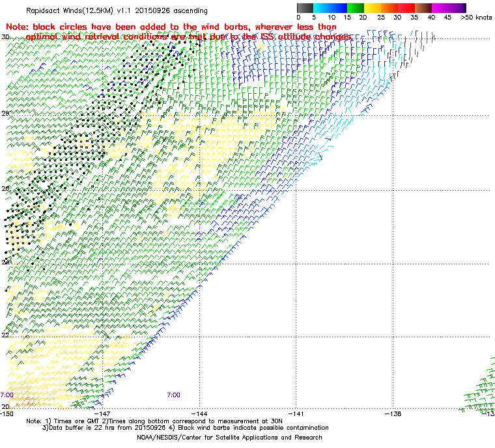Screen dimensions: 495x448
Task: Click the longitude axis label '-141'
Action: click(296, 413)
